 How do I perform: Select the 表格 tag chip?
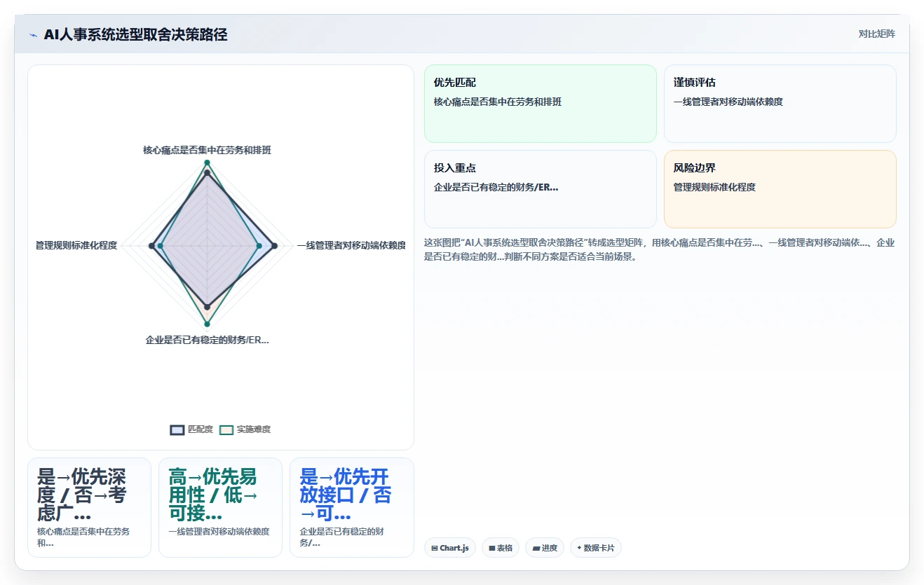point(501,548)
